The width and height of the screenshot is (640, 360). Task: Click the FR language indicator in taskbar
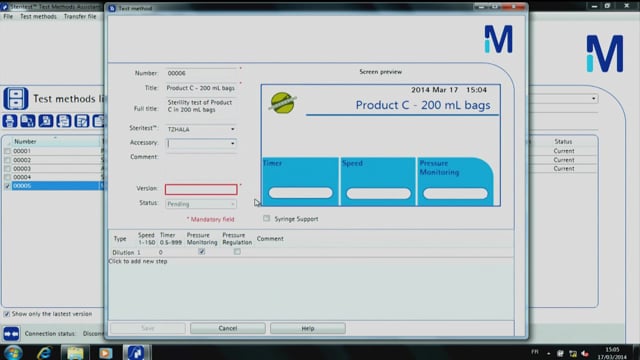pyautogui.click(x=535, y=352)
